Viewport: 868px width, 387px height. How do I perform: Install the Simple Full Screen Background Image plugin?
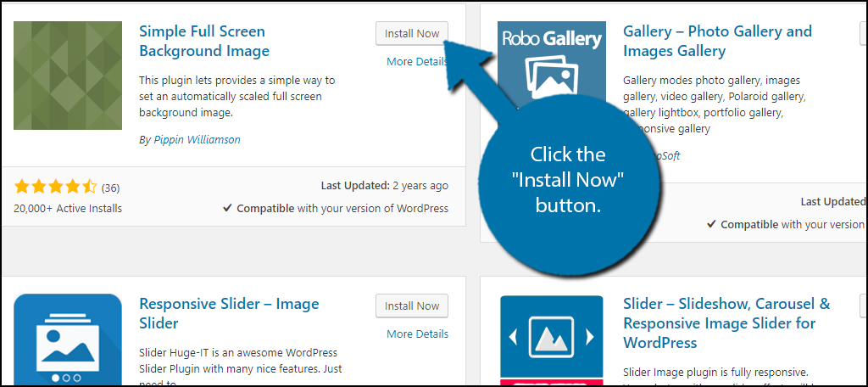click(x=412, y=34)
